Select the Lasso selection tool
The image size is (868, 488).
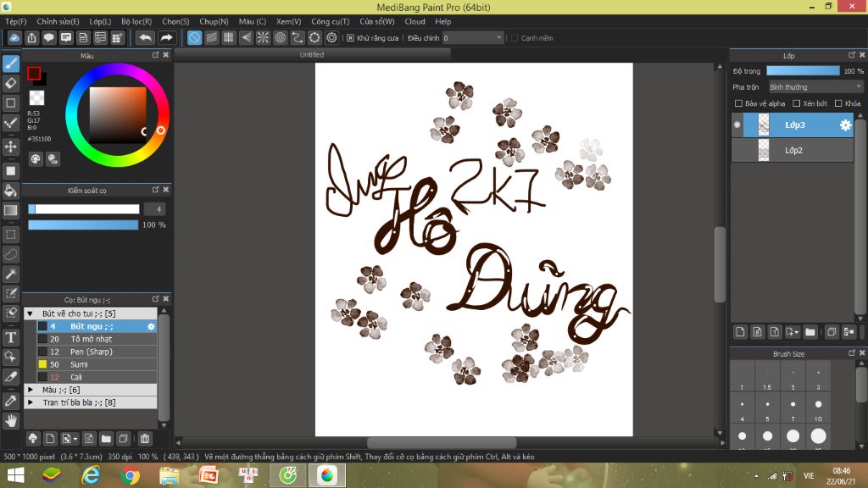point(10,254)
